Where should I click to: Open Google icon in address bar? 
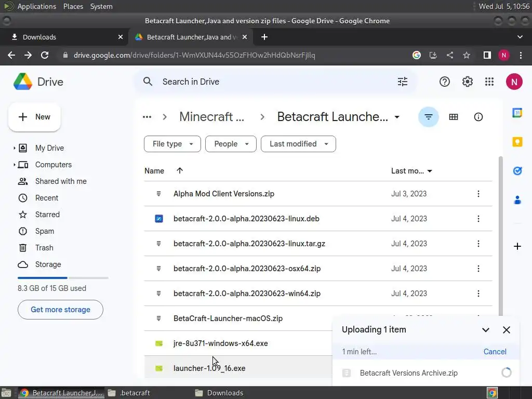(x=416, y=55)
